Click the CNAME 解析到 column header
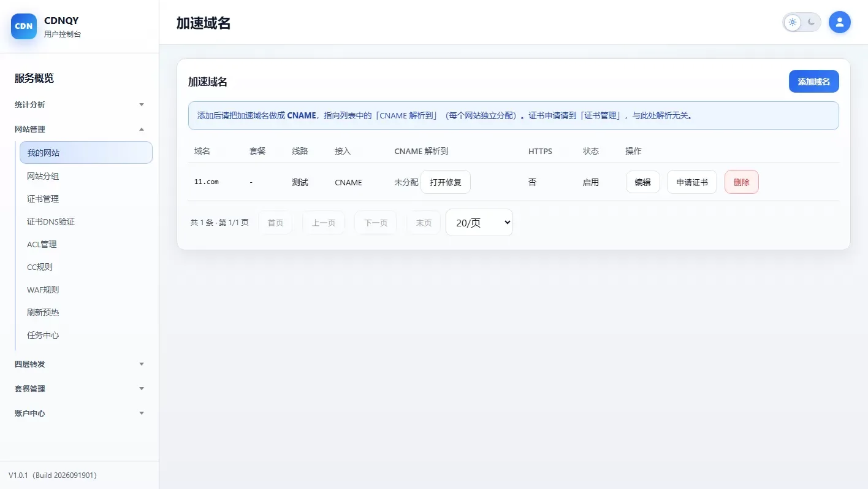Screen dimensions: 868x489 (x=422, y=151)
